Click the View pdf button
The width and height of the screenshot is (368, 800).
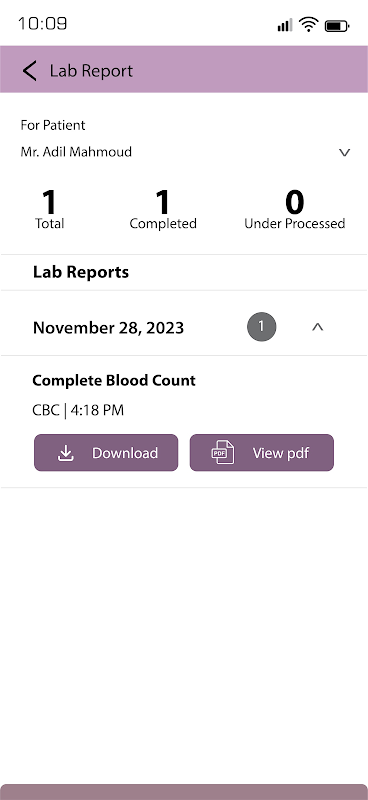click(x=262, y=453)
